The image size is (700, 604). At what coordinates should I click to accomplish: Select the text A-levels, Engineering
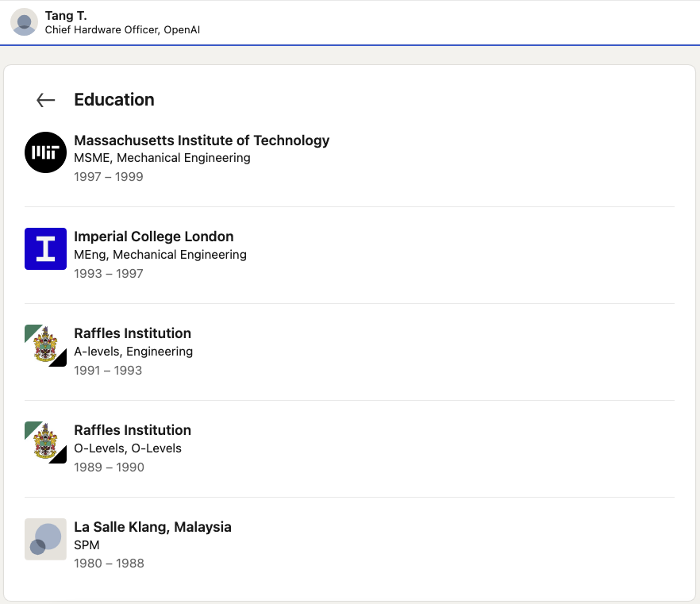[x=133, y=352]
